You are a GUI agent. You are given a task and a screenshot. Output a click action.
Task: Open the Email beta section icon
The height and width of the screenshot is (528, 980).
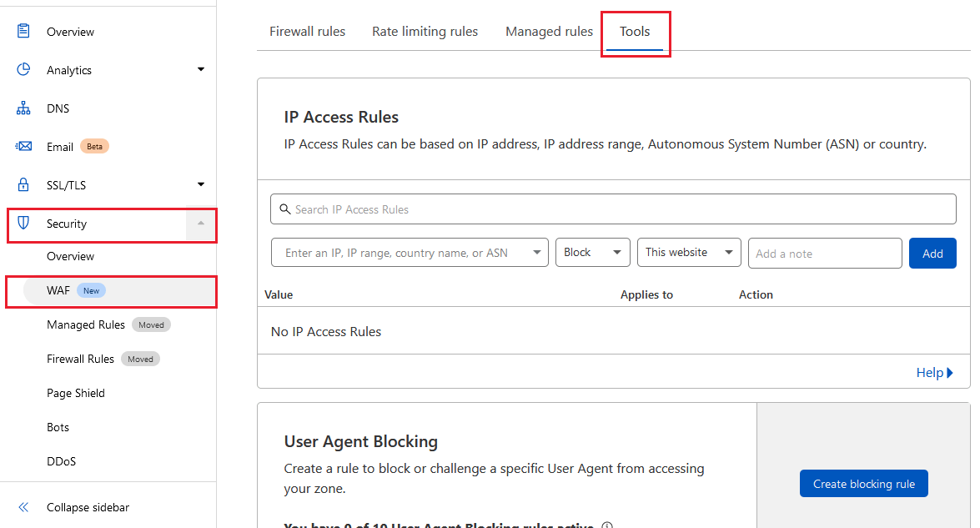click(x=23, y=146)
